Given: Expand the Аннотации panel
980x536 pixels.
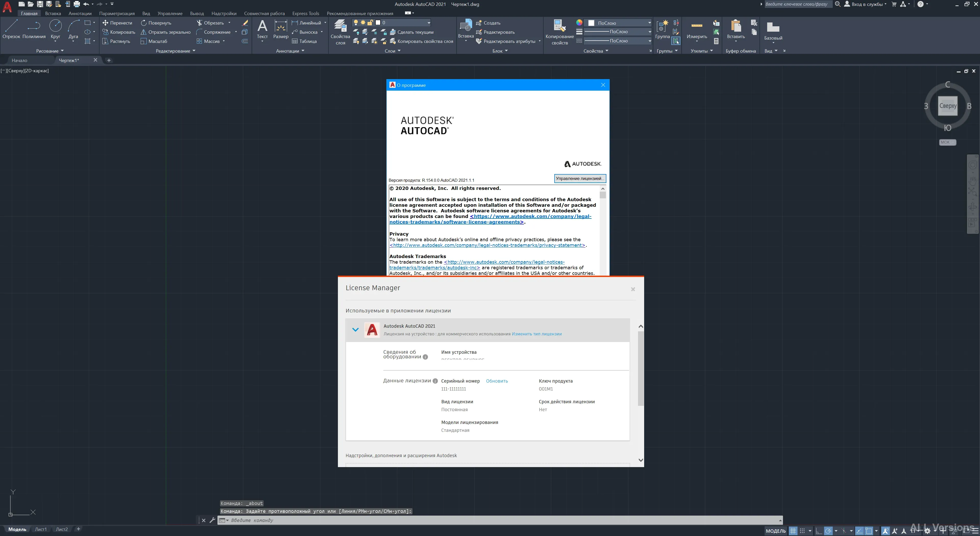Looking at the screenshot, I should pos(290,51).
